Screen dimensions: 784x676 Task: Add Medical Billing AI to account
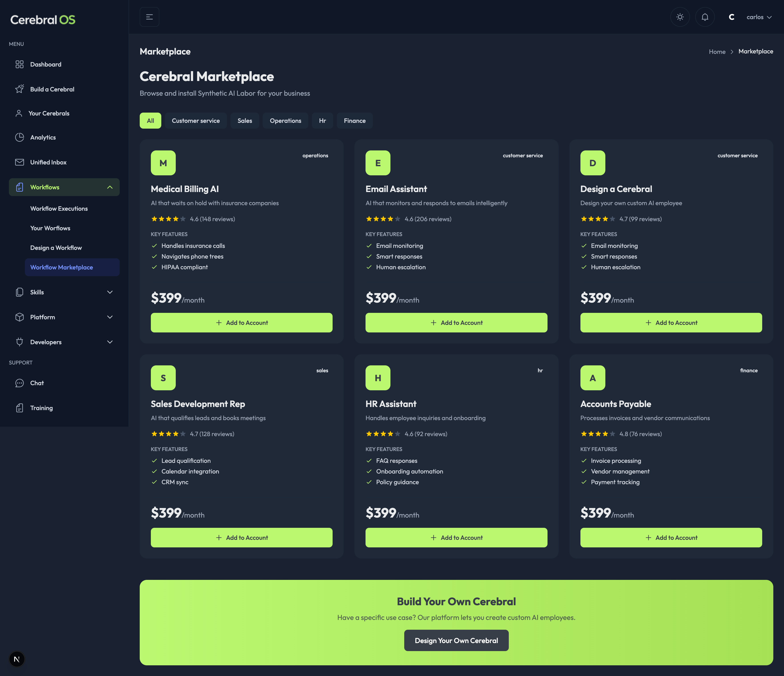point(241,322)
